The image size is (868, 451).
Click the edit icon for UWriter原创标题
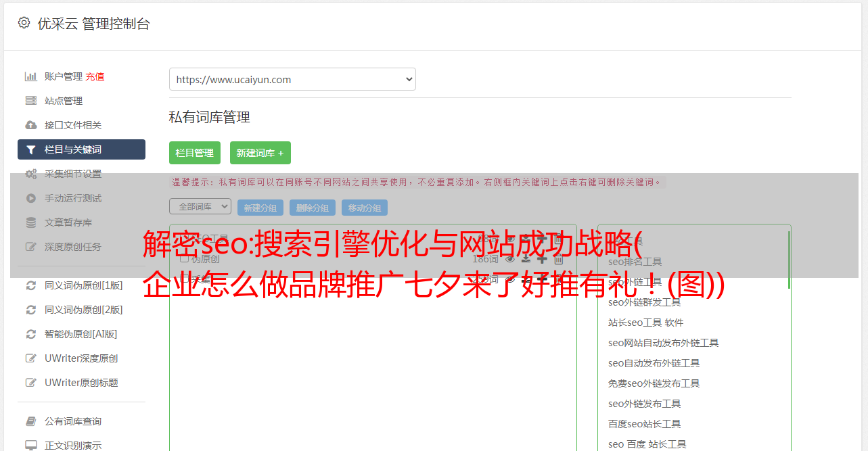31,383
